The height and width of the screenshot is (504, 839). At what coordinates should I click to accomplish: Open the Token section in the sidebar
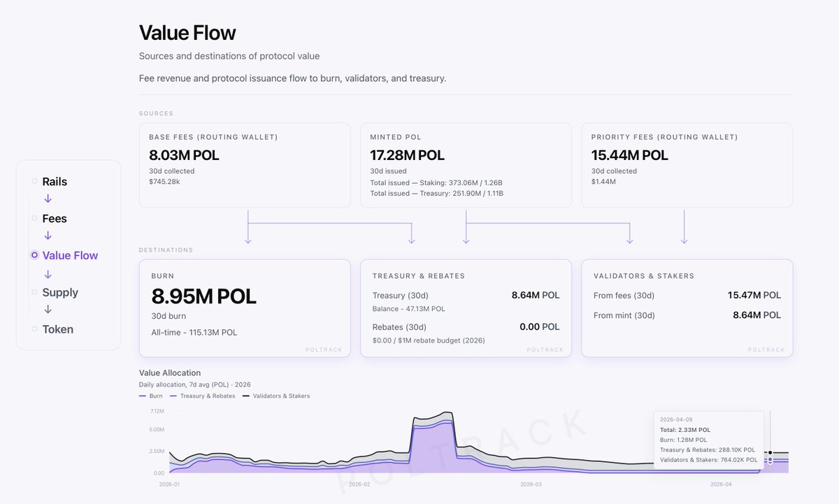pos(57,330)
